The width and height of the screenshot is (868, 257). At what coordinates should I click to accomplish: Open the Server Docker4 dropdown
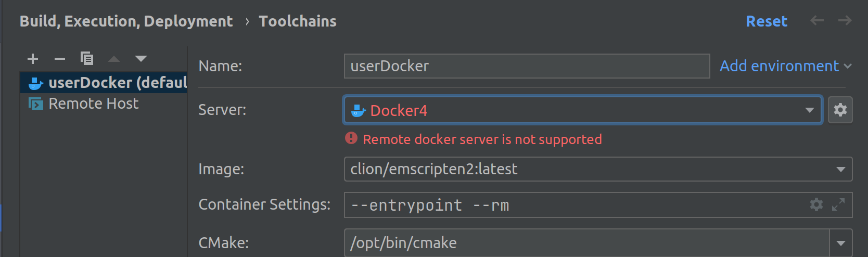pyautogui.click(x=582, y=110)
